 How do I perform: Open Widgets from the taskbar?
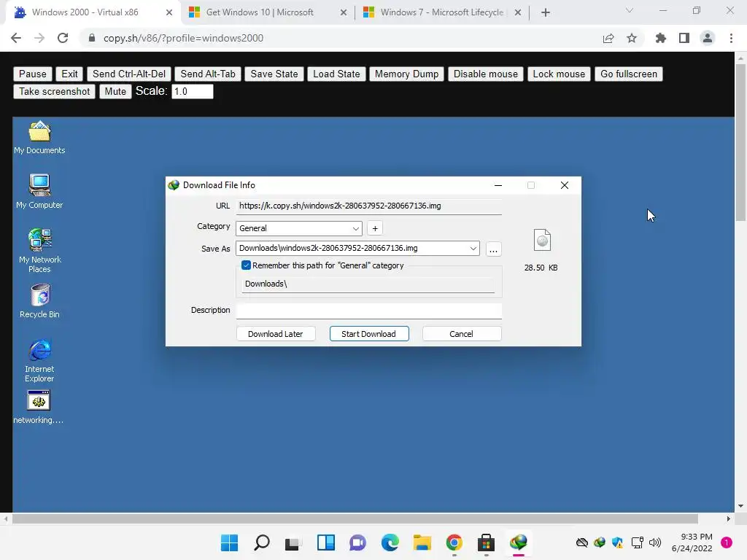(x=326, y=542)
